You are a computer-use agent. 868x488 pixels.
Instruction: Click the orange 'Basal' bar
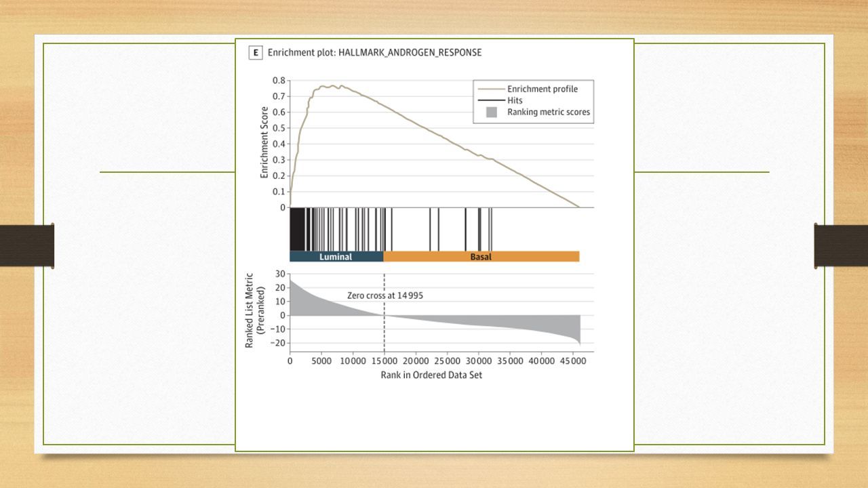click(x=481, y=257)
